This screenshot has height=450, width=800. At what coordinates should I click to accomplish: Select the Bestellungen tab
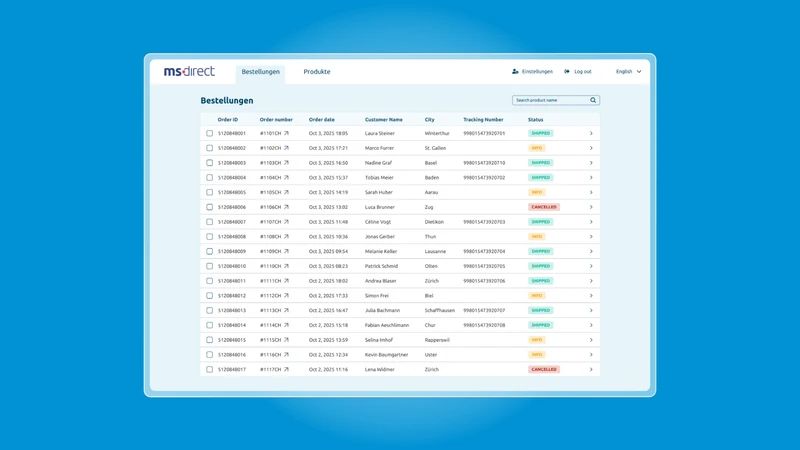pos(261,72)
